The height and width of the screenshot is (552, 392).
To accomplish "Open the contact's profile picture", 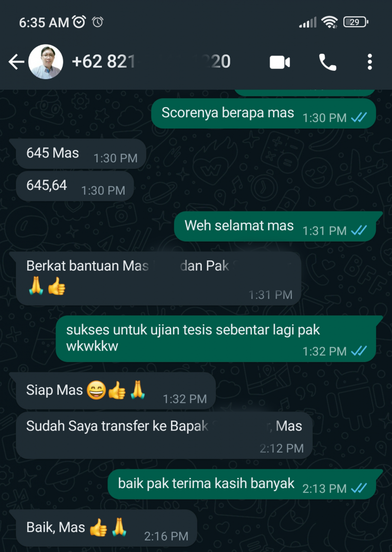I will (x=45, y=62).
